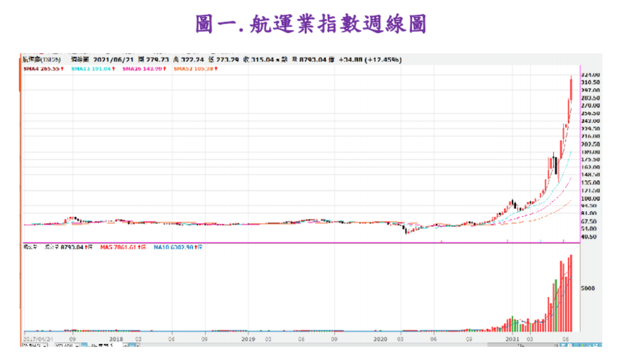Viewport: 622px width, 364px height.
Task: Click the orange SMA52 indicator label
Action: [196, 69]
